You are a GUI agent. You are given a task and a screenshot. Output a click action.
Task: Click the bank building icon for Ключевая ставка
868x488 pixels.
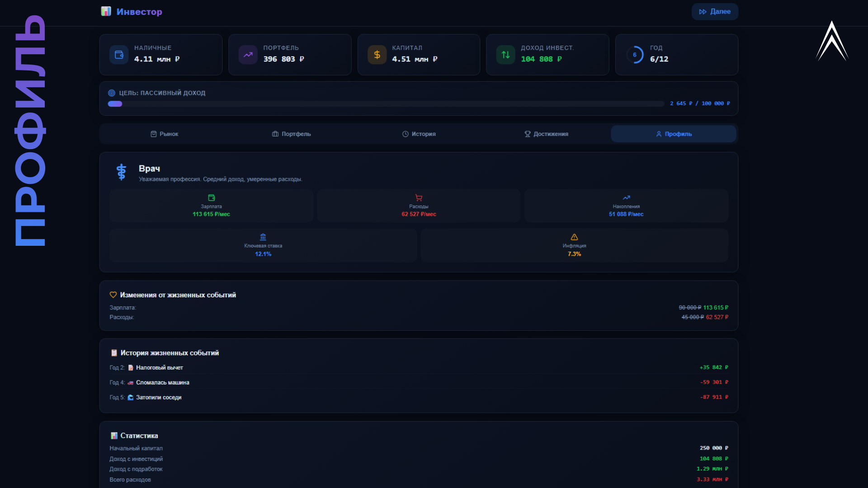263,237
